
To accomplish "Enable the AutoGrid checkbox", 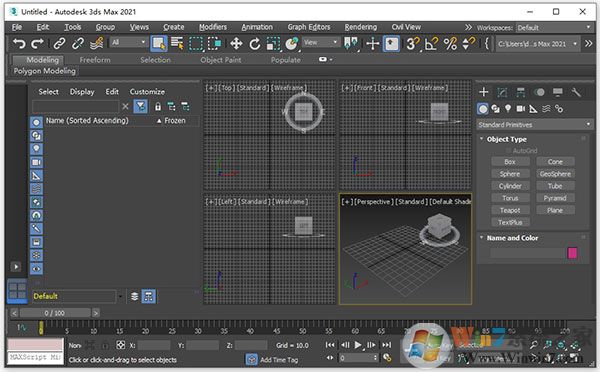I will pyautogui.click(x=509, y=151).
